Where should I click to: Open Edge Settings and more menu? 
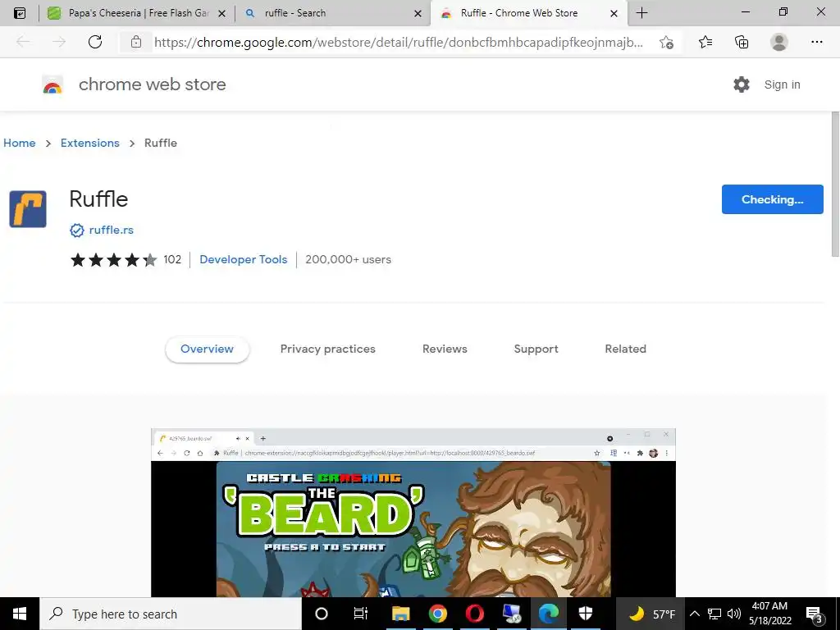(x=816, y=42)
